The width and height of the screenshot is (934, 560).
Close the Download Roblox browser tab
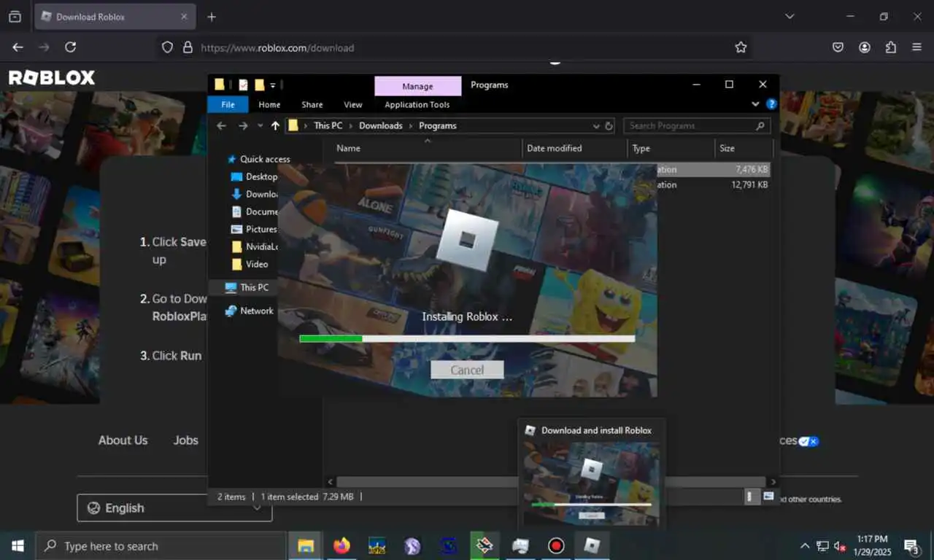[184, 17]
